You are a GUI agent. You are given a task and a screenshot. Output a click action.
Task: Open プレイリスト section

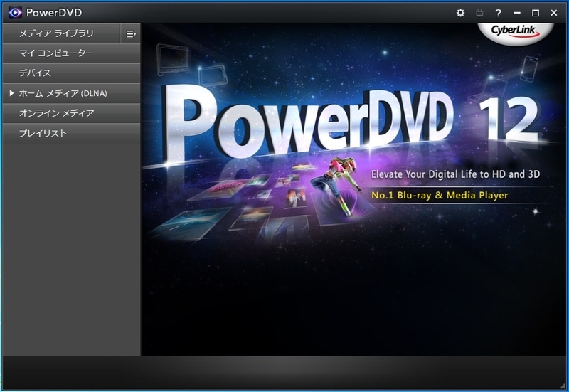[72, 133]
